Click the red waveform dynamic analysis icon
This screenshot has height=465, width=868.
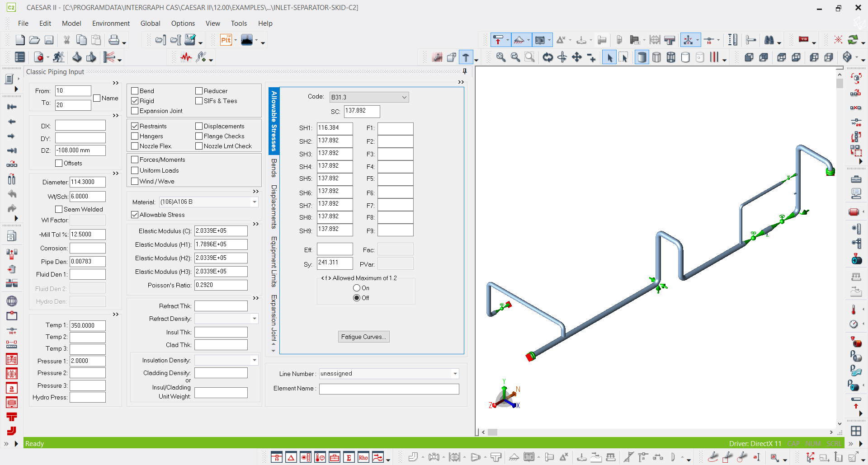[x=186, y=57]
